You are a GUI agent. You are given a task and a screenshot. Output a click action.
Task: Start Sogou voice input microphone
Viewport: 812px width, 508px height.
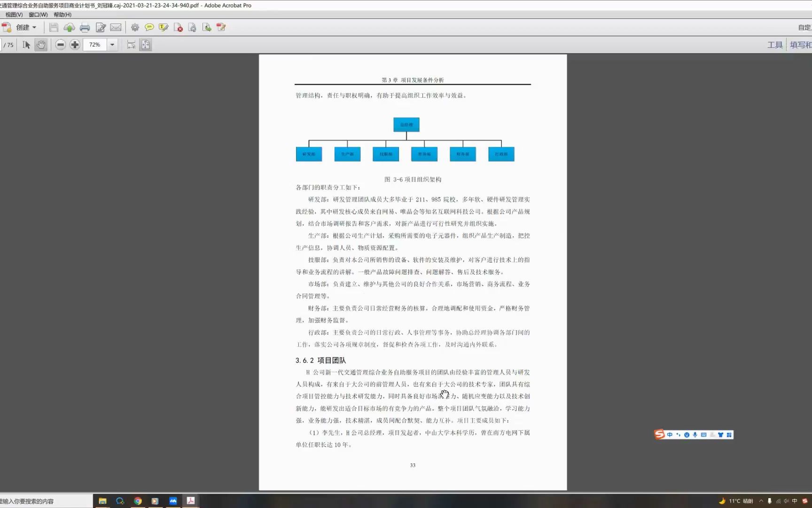(695, 435)
